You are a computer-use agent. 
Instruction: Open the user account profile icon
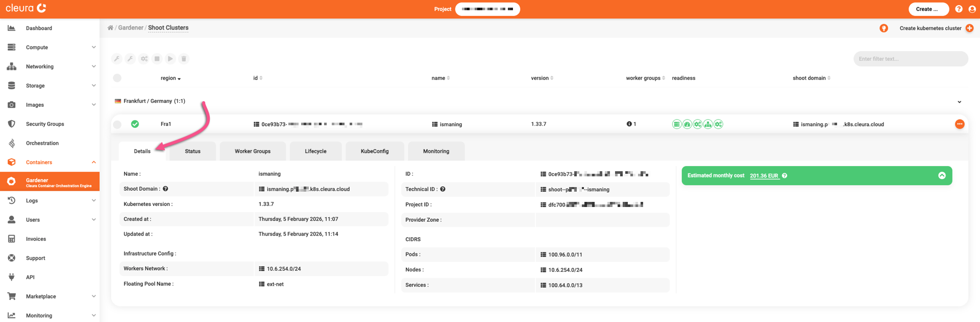tap(972, 9)
